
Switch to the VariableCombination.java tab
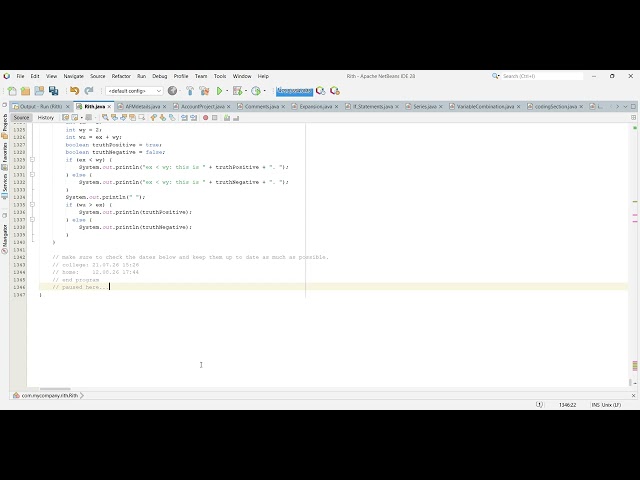coord(485,106)
